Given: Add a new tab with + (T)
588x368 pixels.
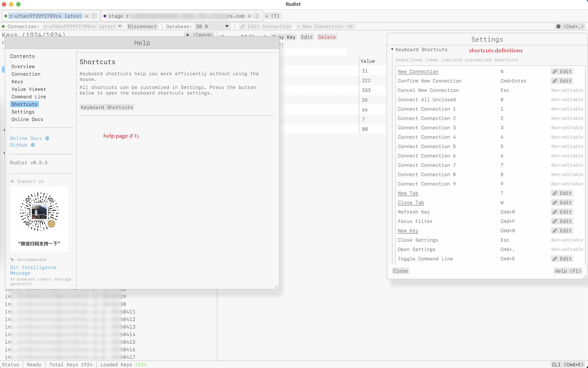Looking at the screenshot, I should pos(272,16).
